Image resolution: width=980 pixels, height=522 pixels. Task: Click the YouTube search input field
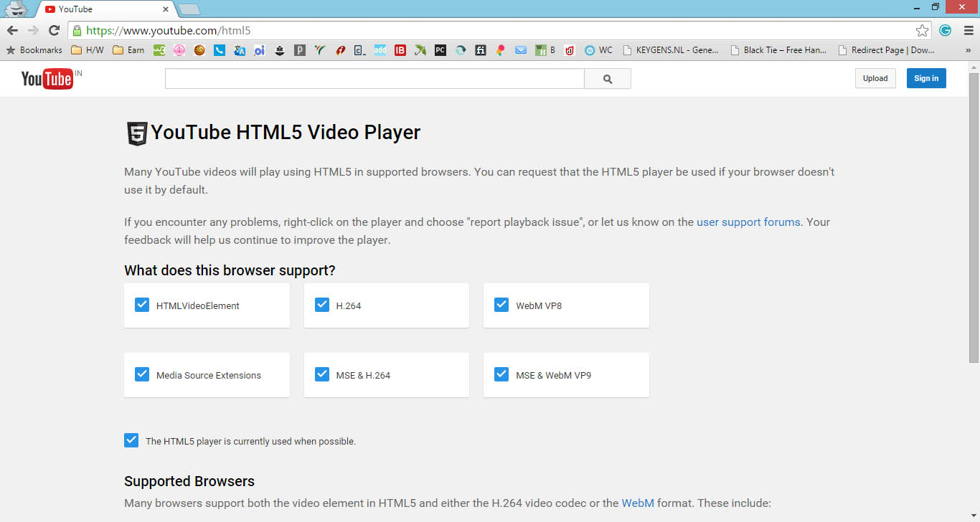374,79
